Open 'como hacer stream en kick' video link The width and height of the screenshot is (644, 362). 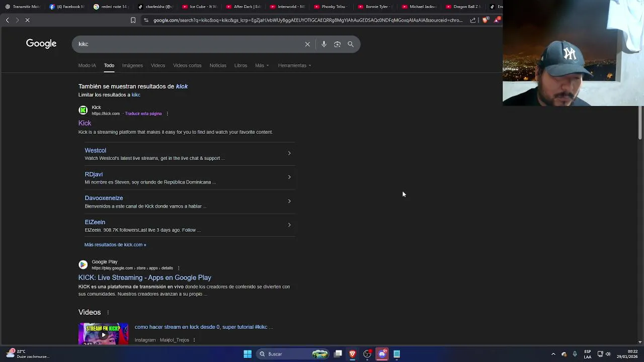pyautogui.click(x=204, y=327)
